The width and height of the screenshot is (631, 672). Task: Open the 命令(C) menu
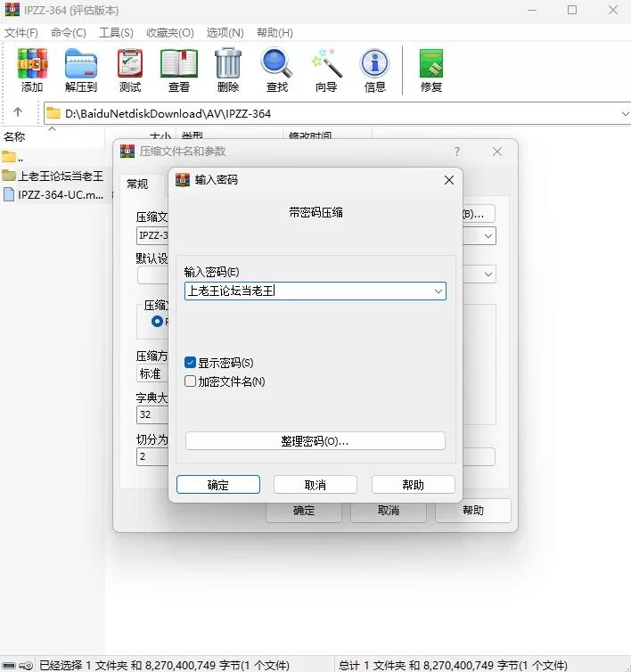tap(68, 33)
